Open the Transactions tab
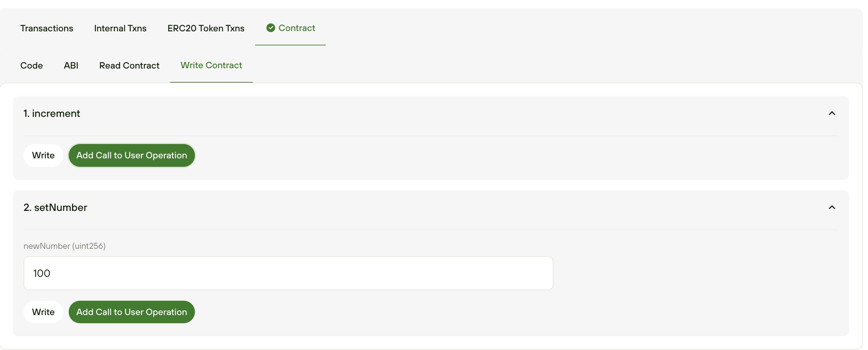 pyautogui.click(x=46, y=28)
